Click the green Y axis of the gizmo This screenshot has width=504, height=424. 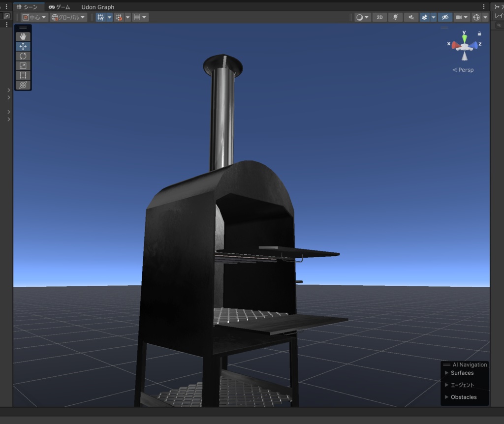465,38
